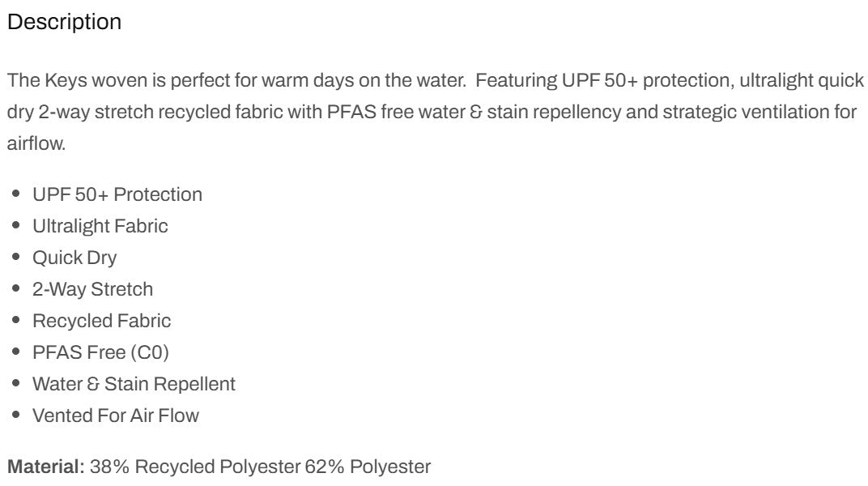The width and height of the screenshot is (868, 486).
Task: Click the 2-Way Stretch list item
Action: point(92,289)
